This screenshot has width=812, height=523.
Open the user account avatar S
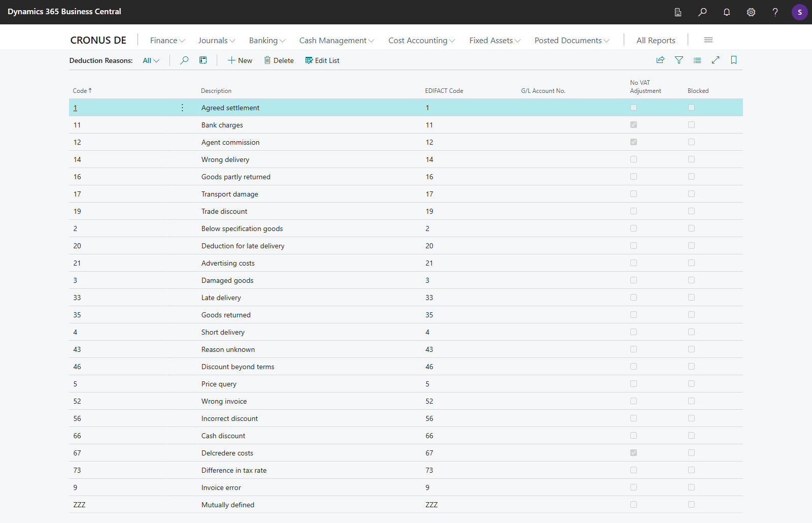click(x=800, y=12)
